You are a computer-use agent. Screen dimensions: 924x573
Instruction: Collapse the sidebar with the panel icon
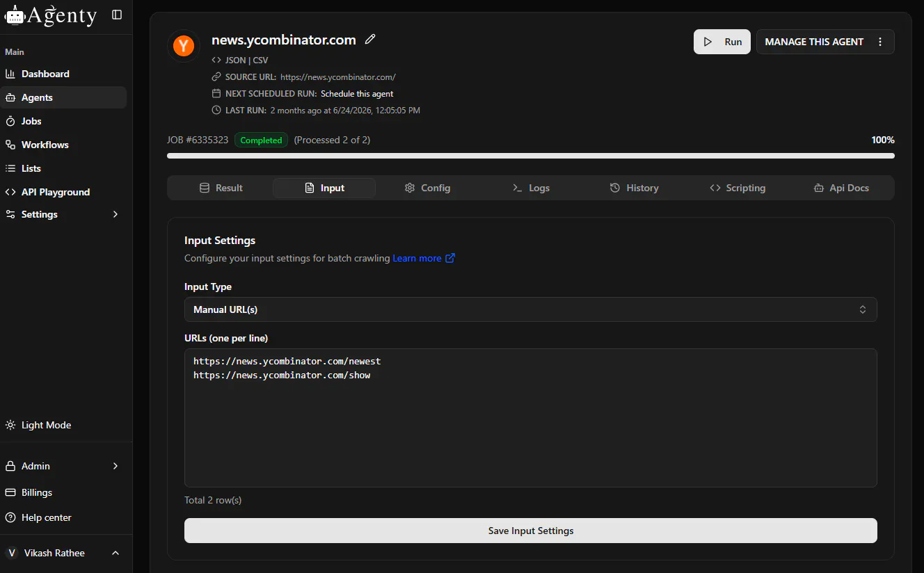pos(117,15)
